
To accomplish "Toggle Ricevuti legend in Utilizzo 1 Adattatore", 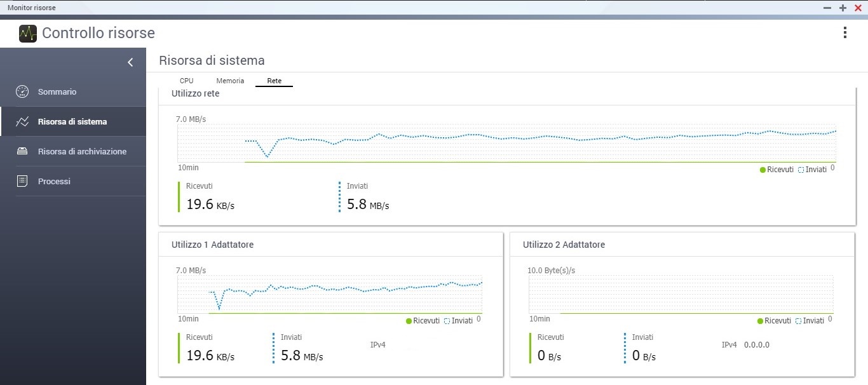I will coord(423,321).
